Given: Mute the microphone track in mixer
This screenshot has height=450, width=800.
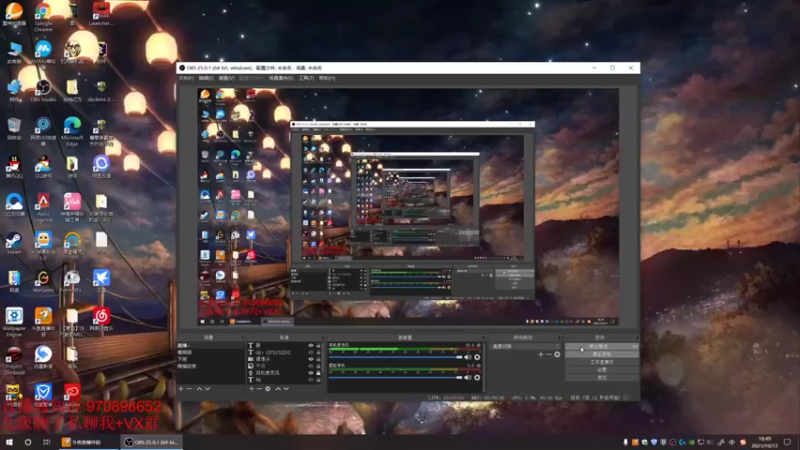Looking at the screenshot, I should 467,357.
